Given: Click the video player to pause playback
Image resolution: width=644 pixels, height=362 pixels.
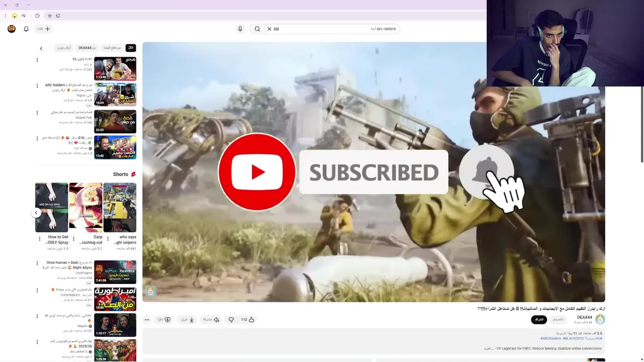Looking at the screenshot, I should point(374,172).
